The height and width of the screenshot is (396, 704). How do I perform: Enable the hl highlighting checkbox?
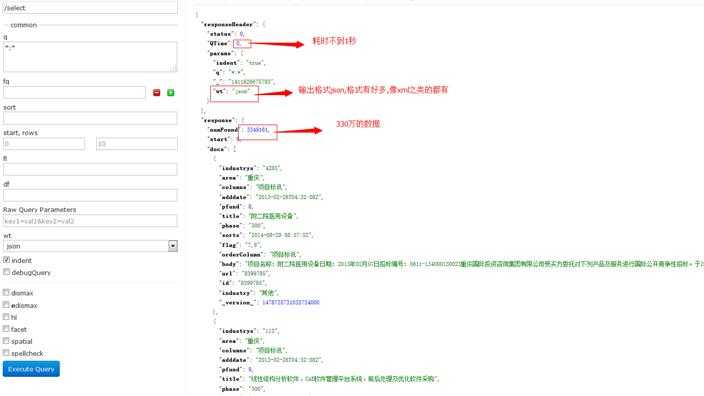(x=6, y=317)
